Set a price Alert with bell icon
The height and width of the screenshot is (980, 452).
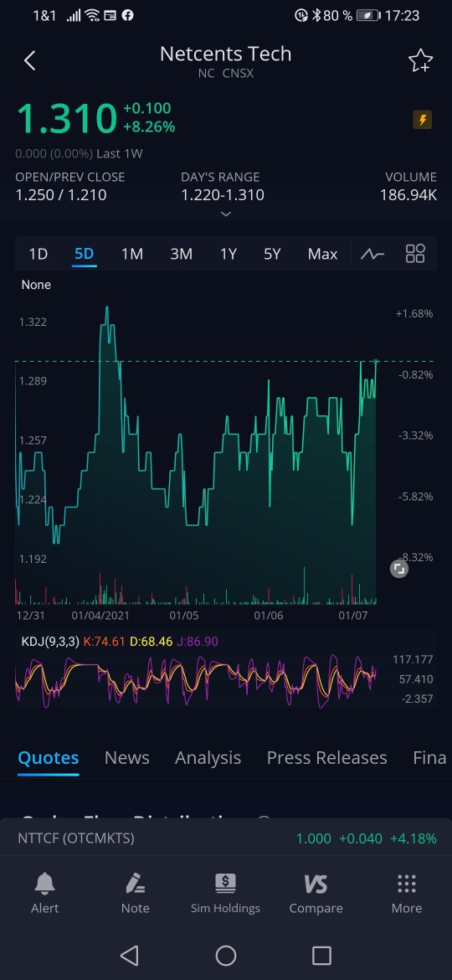45,894
